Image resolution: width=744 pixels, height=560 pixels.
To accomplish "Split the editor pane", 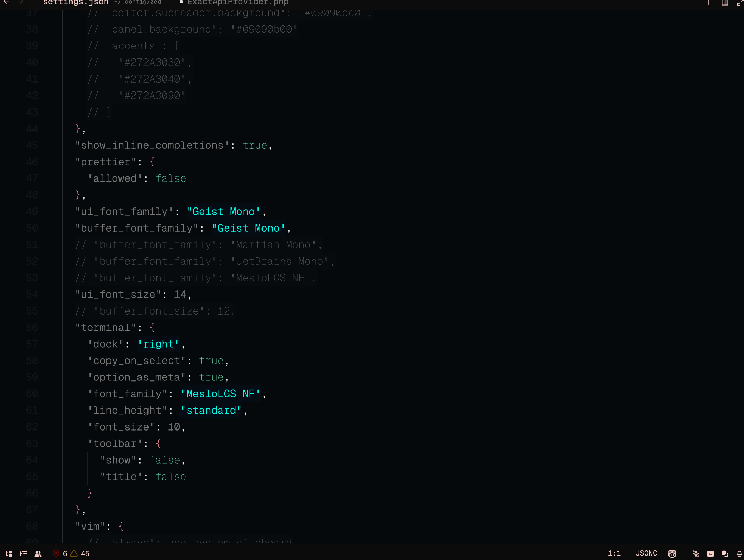I will 725,3.
